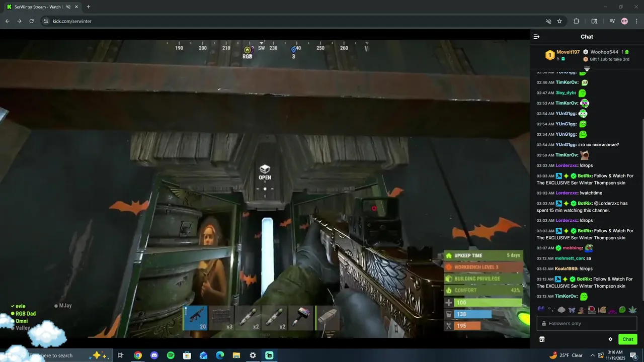Collapse the chat panel with arrow icon
Viewport: 644px width, 362px height.
pyautogui.click(x=536, y=37)
